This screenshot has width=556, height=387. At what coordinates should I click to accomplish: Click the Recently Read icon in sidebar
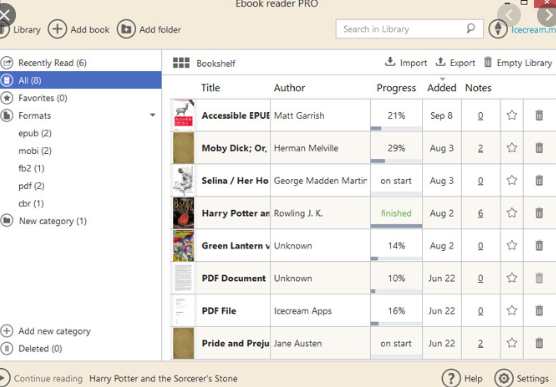tap(7, 62)
